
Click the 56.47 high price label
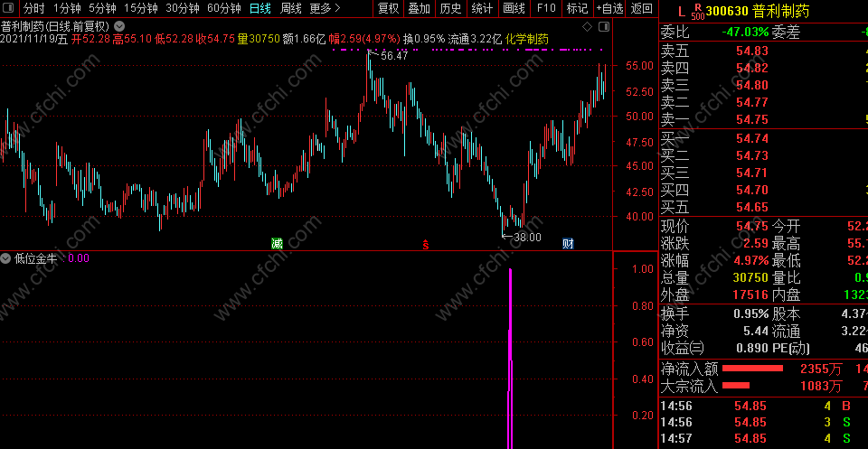tap(394, 55)
